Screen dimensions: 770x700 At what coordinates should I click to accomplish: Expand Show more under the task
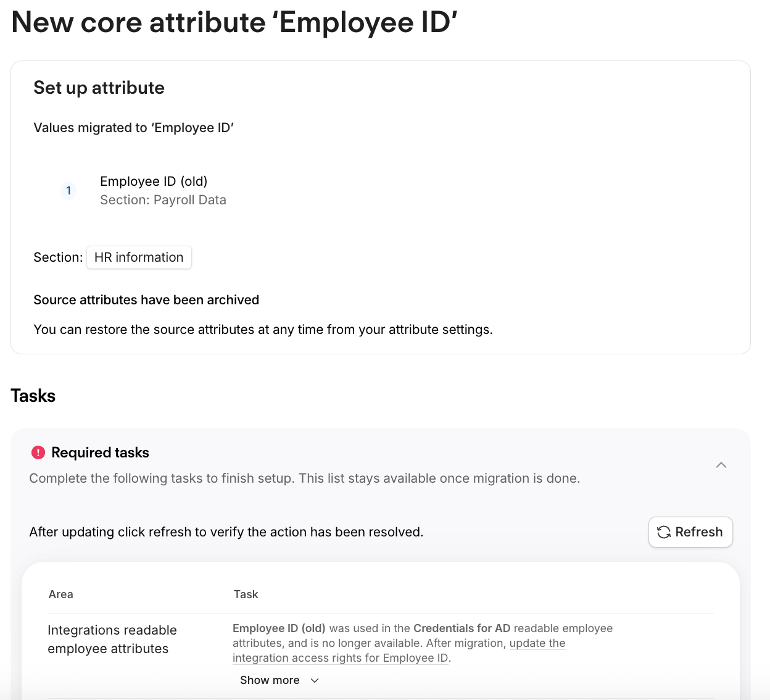(x=279, y=680)
